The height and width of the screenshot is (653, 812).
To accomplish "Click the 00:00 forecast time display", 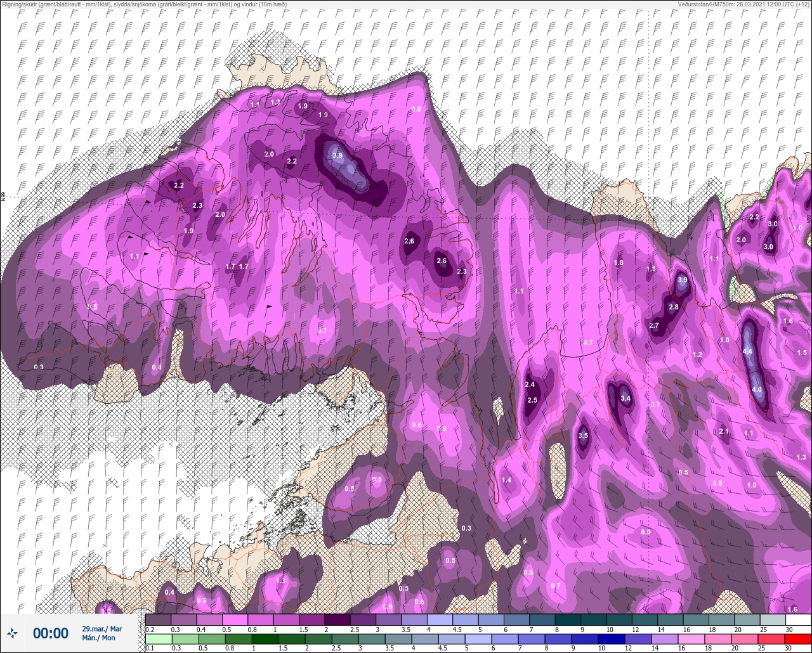I will [x=50, y=633].
